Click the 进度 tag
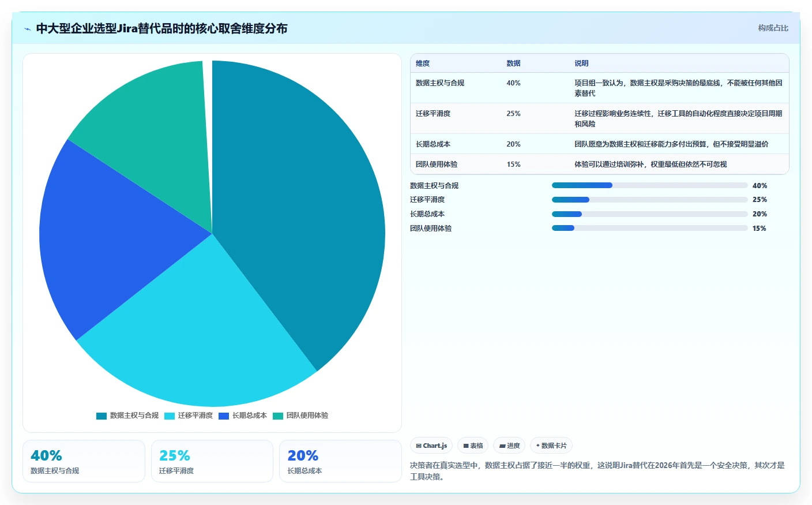The width and height of the screenshot is (812, 505). click(509, 446)
